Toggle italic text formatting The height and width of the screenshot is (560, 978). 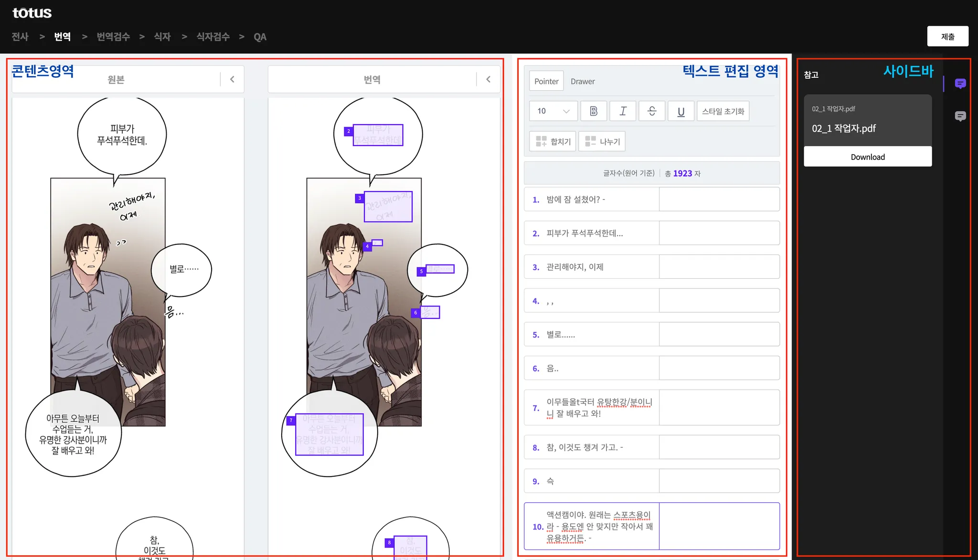coord(623,111)
